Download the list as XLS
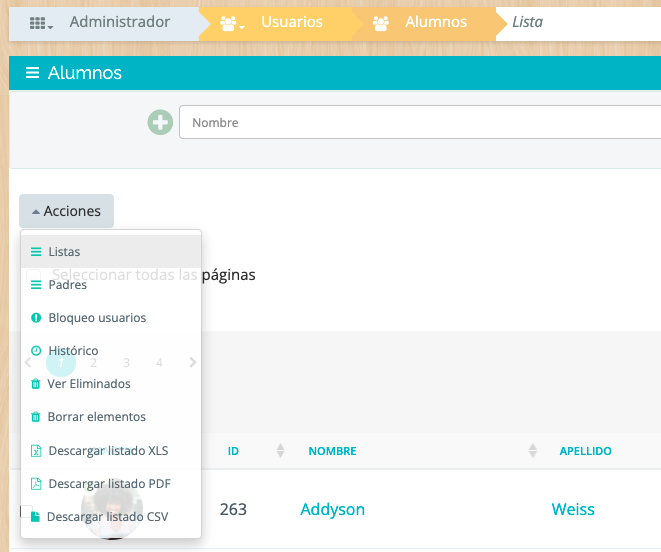Screen dimensions: 661x552 click(111, 450)
